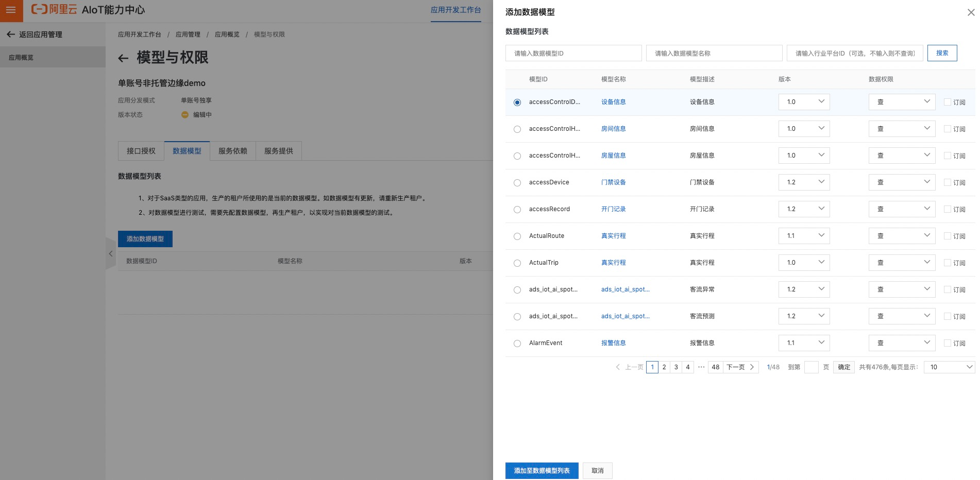Tick the 订阅 checkbox for AlarmEvent row

(948, 343)
